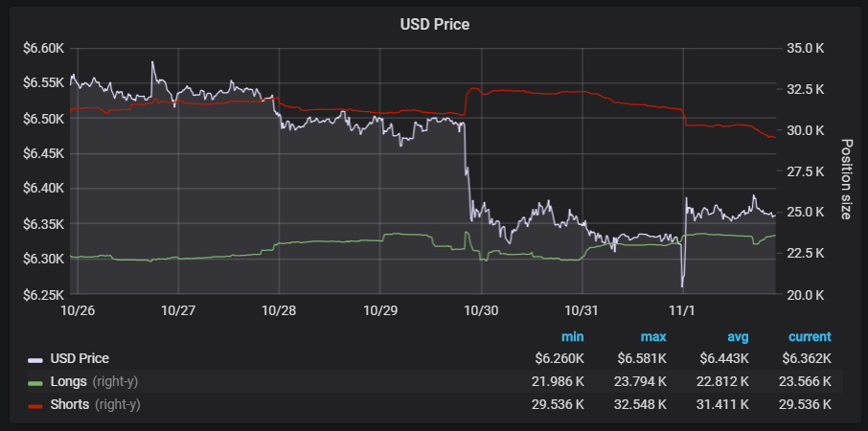
Task: Toggle visibility of the Longs series
Action: pyautogui.click(x=69, y=382)
